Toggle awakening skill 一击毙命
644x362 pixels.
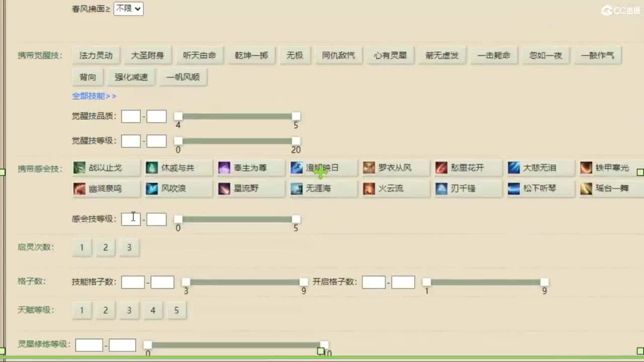click(494, 55)
